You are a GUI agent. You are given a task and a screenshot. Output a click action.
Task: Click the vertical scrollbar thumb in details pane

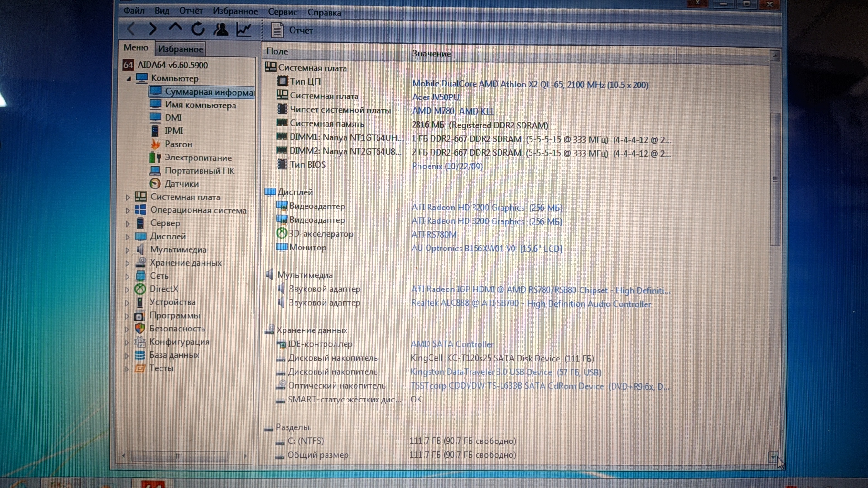coord(775,179)
